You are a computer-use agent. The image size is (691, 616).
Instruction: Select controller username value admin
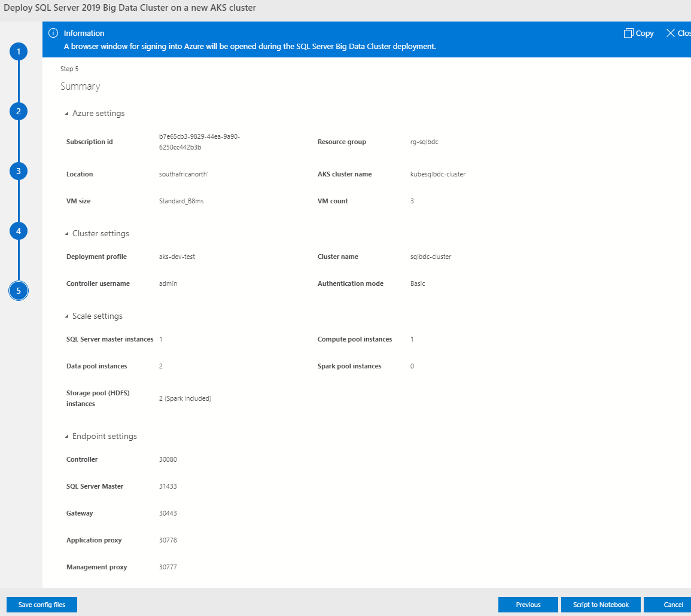pos(168,283)
